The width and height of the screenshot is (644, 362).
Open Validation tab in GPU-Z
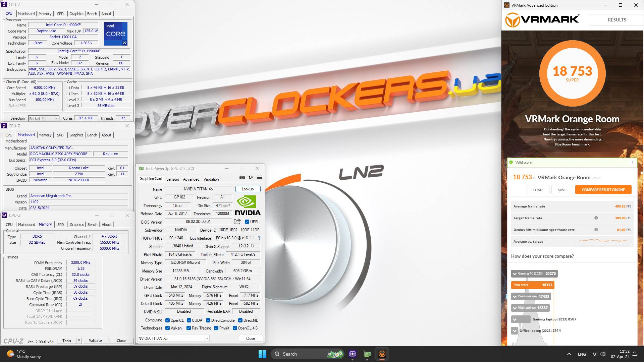(x=211, y=179)
